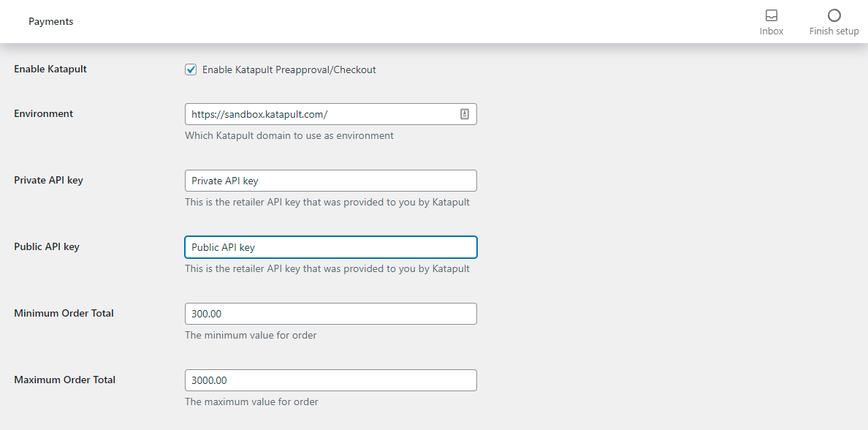
Task: Click the bold 'Maximum Order Total' row label
Action: point(65,380)
